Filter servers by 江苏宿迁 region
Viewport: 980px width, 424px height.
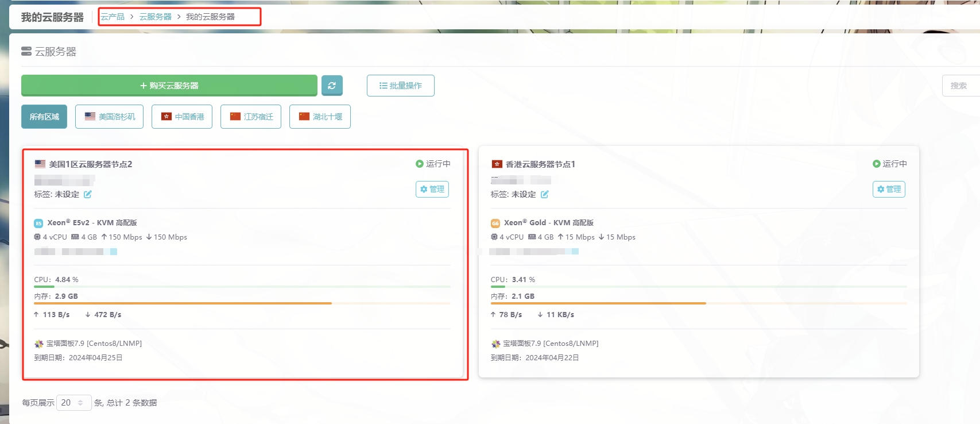(x=251, y=117)
